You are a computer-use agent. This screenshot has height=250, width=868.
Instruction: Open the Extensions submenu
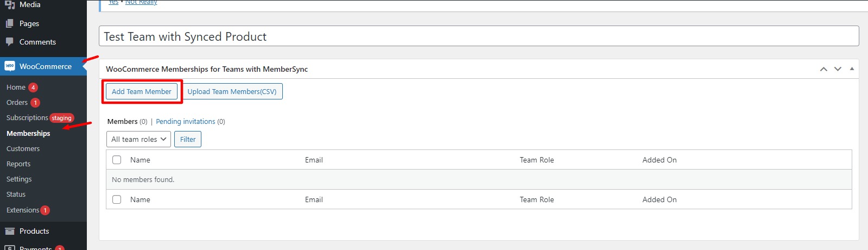click(x=23, y=210)
